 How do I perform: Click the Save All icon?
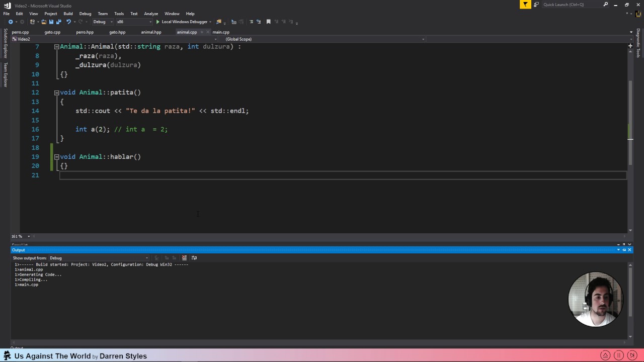[x=59, y=22]
